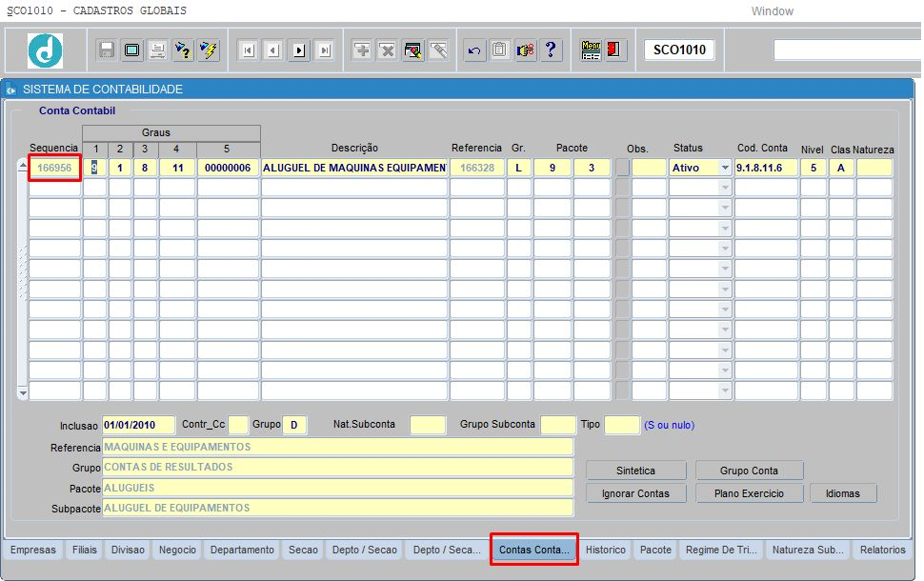Open the Menu icon in the toolbar
This screenshot has width=924, height=581.
(591, 50)
